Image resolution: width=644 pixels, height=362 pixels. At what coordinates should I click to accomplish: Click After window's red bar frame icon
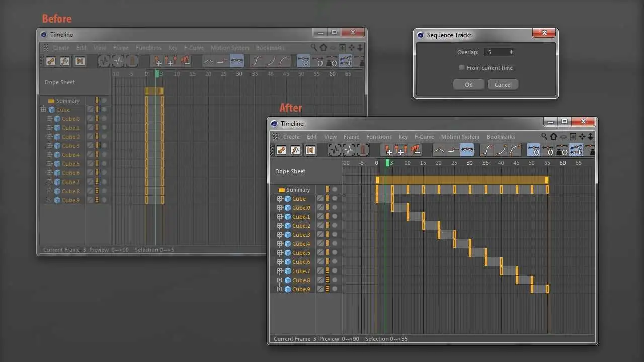coord(363,150)
